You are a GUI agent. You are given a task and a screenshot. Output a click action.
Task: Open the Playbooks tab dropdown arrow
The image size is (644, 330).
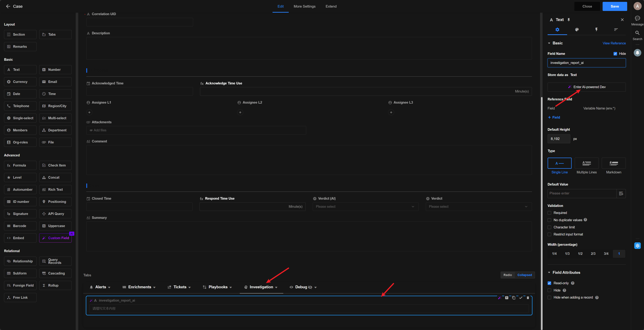230,287
